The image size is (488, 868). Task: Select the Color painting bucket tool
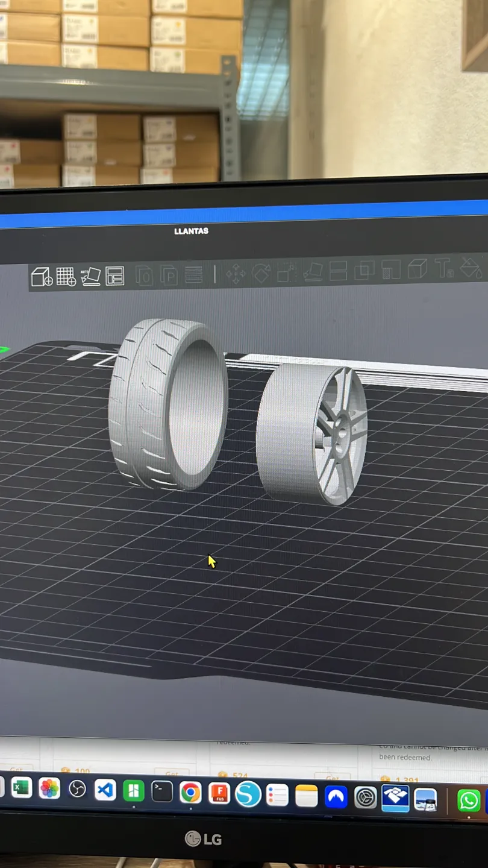pos(471,268)
